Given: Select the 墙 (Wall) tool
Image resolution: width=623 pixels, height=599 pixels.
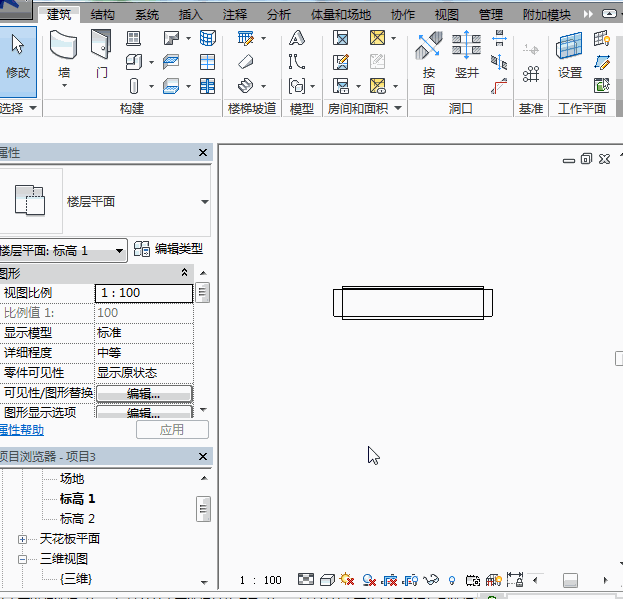Looking at the screenshot, I should pos(64,56).
